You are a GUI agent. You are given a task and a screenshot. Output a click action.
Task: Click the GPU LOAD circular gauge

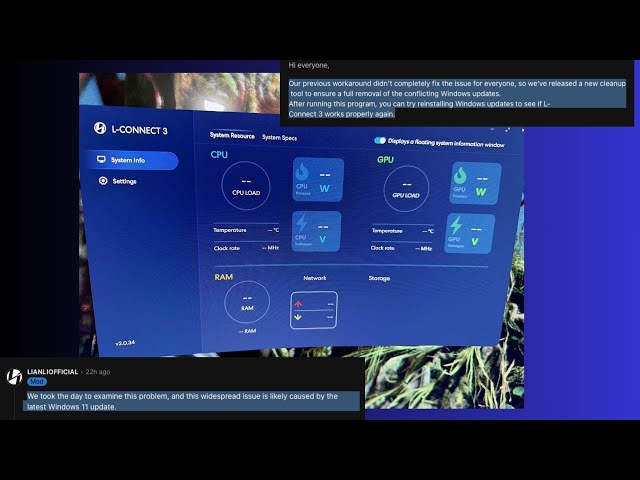[406, 189]
